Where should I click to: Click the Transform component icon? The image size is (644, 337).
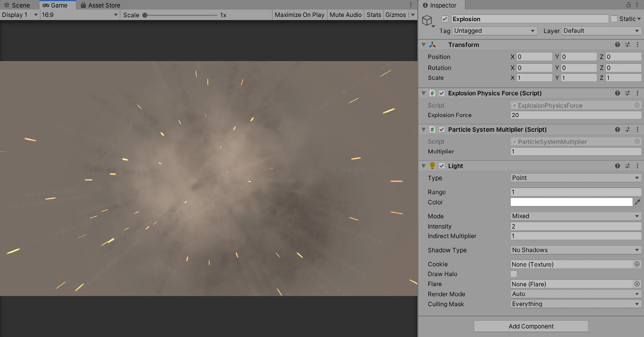coord(433,45)
